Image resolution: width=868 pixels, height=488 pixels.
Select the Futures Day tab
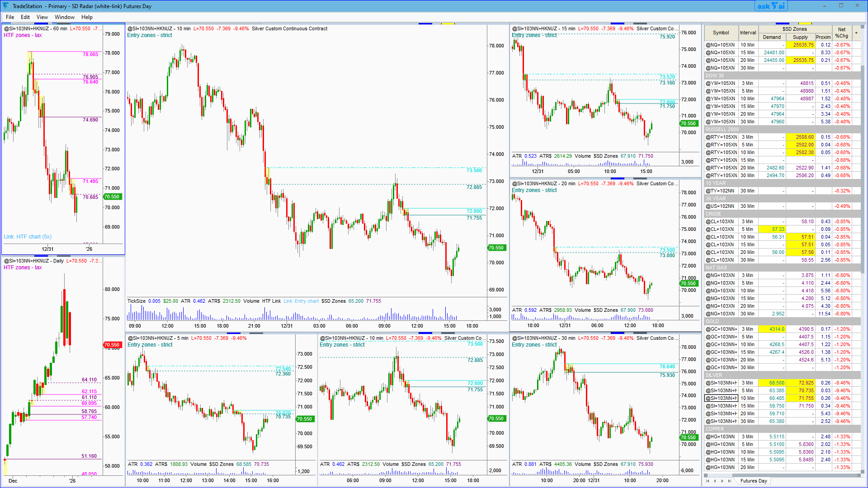tap(753, 481)
